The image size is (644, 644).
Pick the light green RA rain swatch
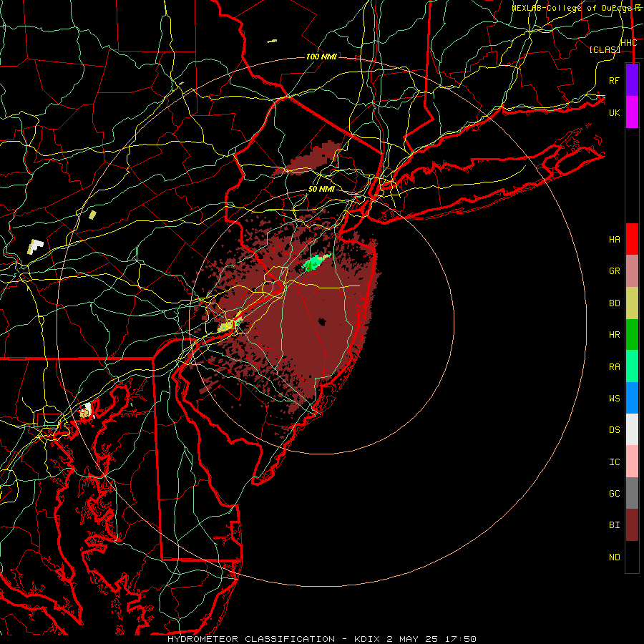click(x=632, y=366)
